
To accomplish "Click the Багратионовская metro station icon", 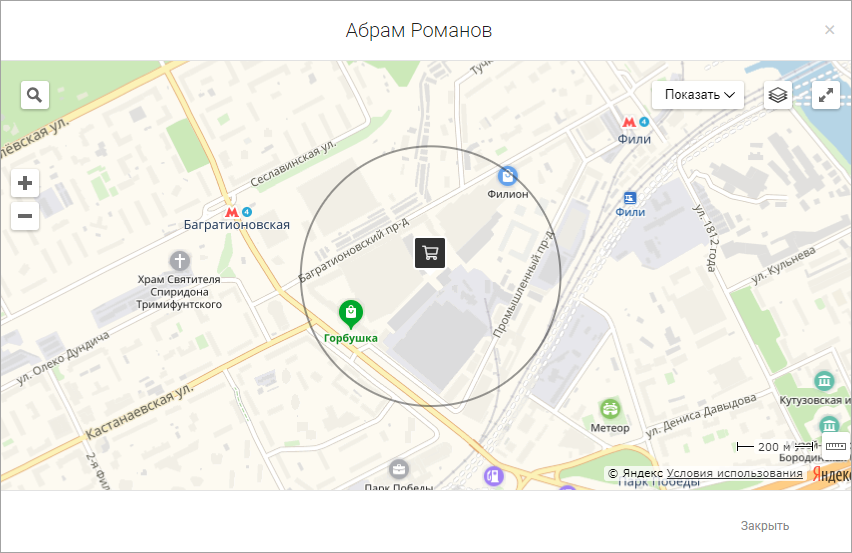I will click(231, 212).
